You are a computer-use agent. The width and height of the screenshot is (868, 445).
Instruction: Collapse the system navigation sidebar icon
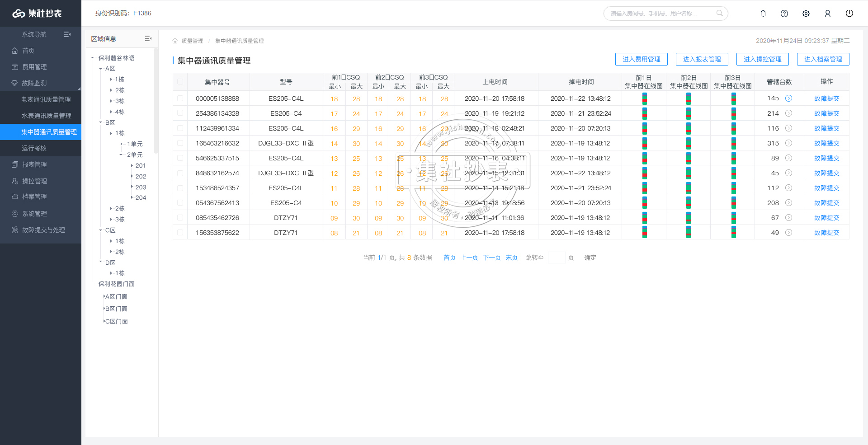click(67, 34)
